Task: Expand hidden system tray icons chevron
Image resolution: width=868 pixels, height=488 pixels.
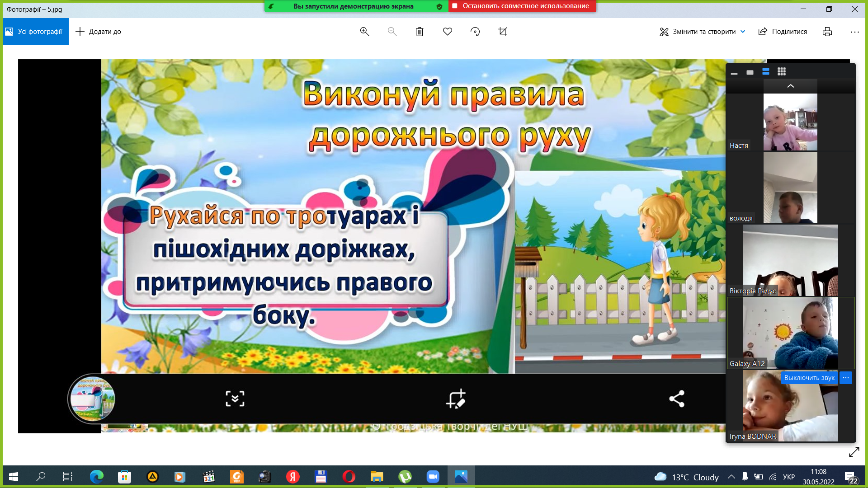Action: tap(731, 477)
